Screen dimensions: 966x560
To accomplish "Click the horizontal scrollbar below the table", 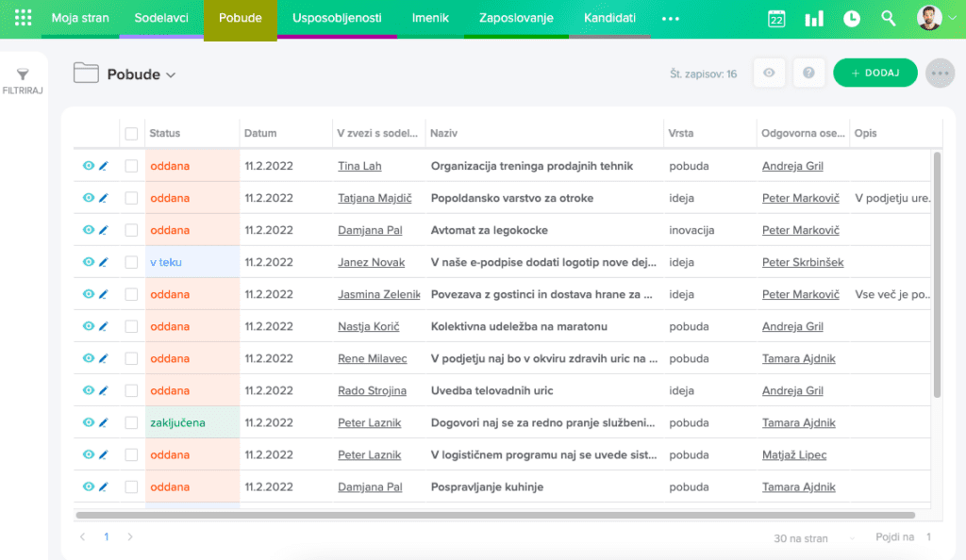I will point(494,515).
